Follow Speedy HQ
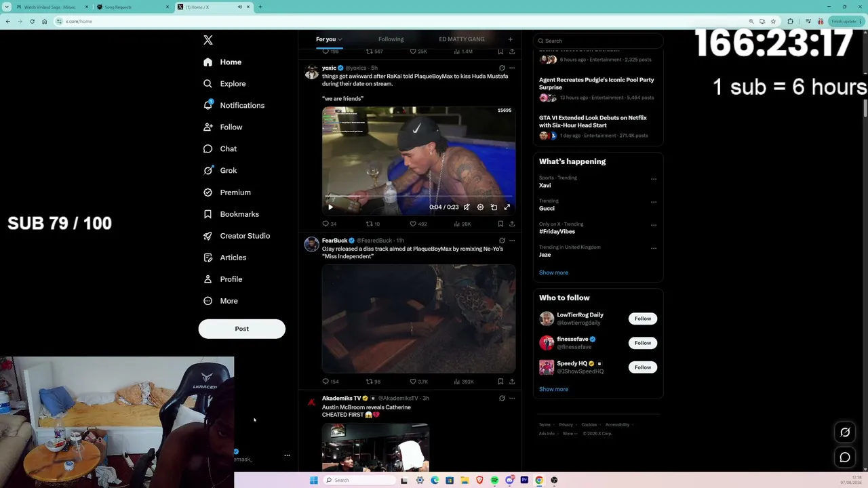Screen dimensions: 868x488 pos(643,367)
